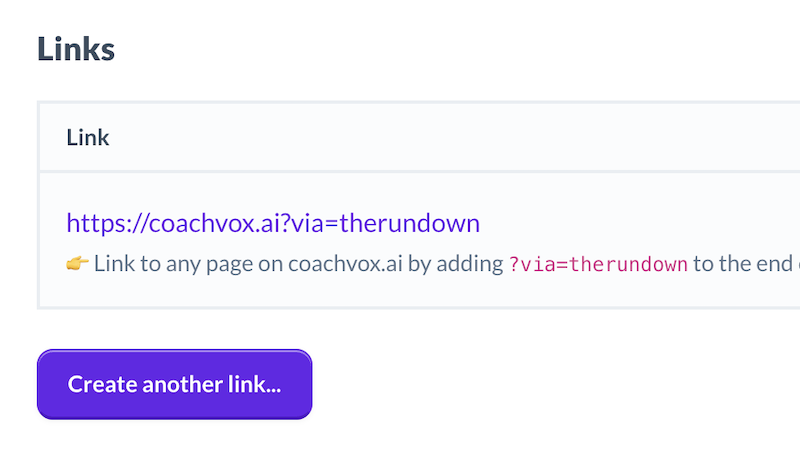The width and height of the screenshot is (800, 455).
Task: Click the Create another link... button
Action: coord(174,384)
